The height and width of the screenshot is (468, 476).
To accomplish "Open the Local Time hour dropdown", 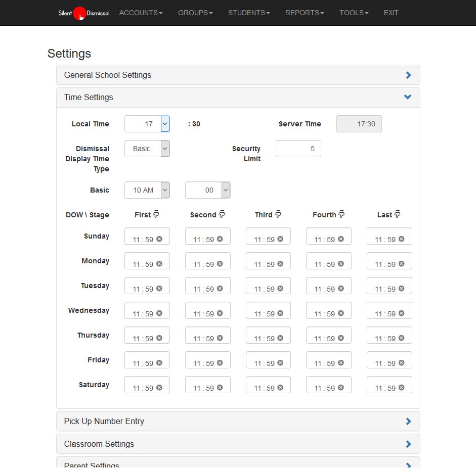I will pos(165,124).
